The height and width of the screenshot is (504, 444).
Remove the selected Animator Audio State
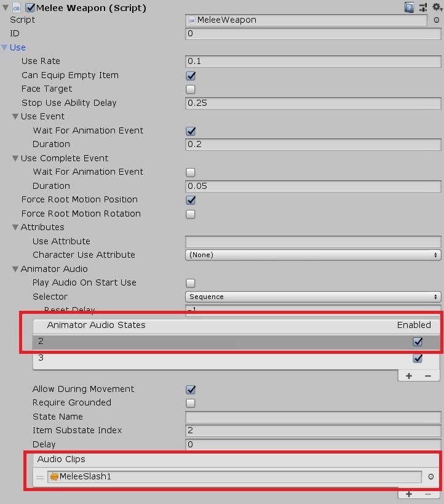[x=428, y=375]
